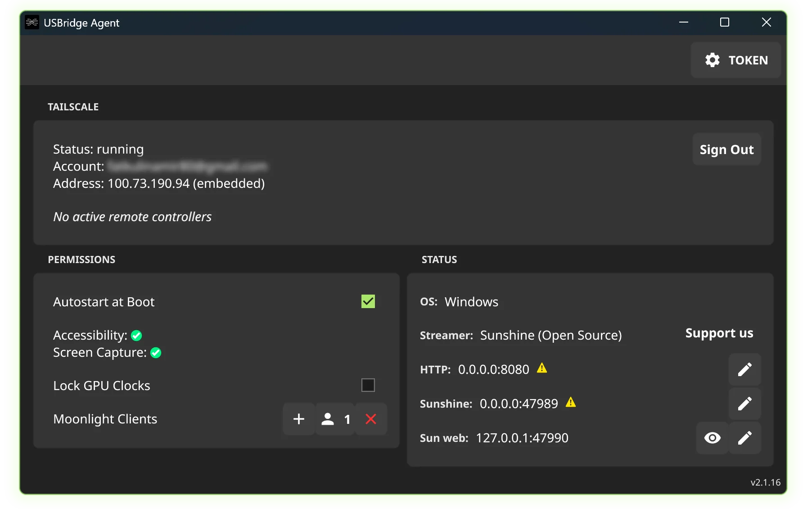Click the Accessibility green check icon
The image size is (812, 509).
coord(136,336)
